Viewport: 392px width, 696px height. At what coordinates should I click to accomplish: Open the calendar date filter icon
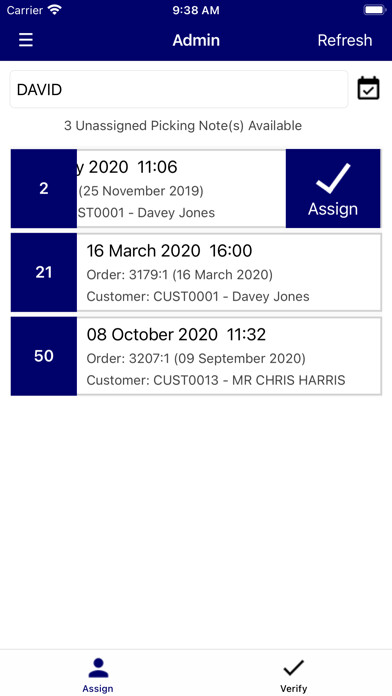point(368,88)
